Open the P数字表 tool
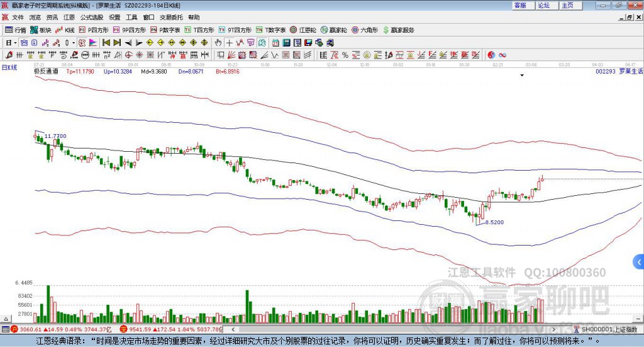Image resolution: width=644 pixels, height=347 pixels. coord(165,30)
